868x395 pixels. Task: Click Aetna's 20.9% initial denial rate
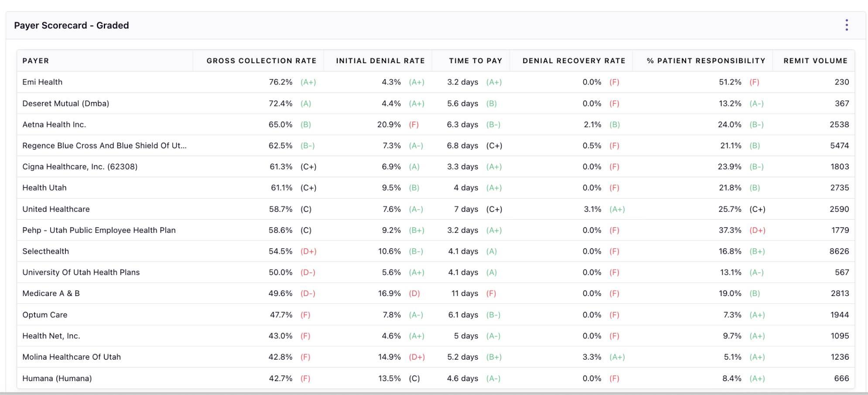click(x=389, y=124)
